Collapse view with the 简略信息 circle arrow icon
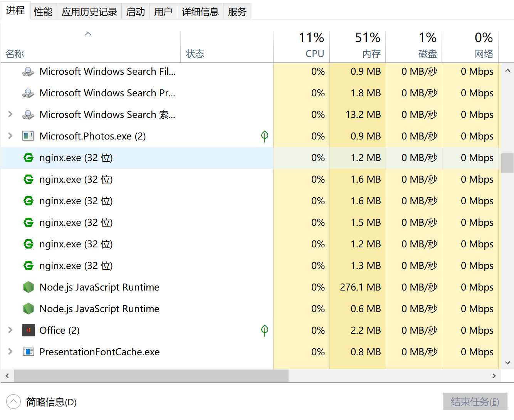Image resolution: width=514 pixels, height=420 pixels. (x=13, y=402)
